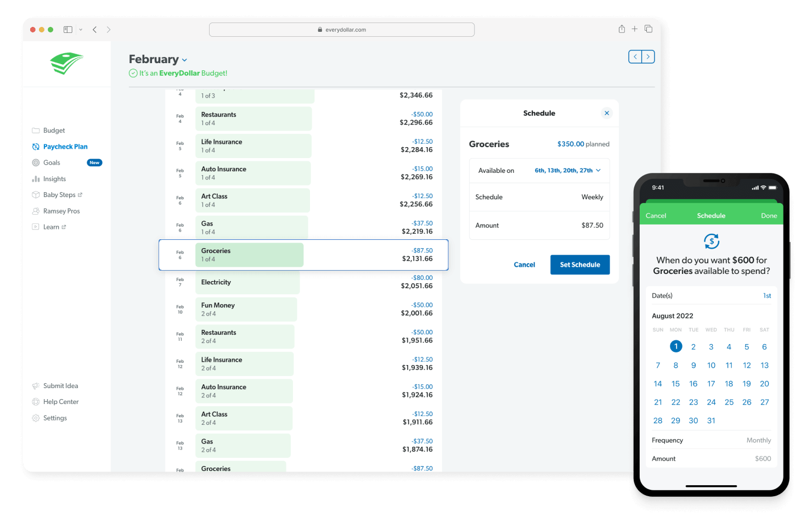Select the Groceries 1 of 4 row
The image size is (812, 516).
coord(303,255)
